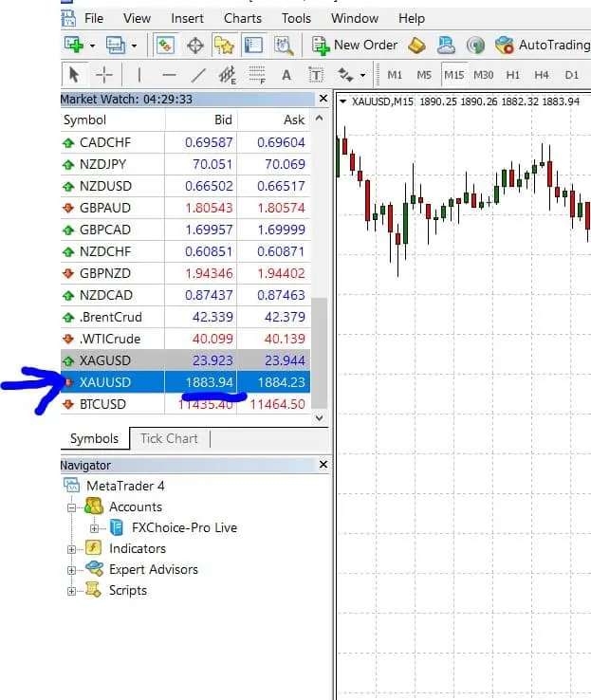Switch chart to M1 timeframe

point(395,75)
